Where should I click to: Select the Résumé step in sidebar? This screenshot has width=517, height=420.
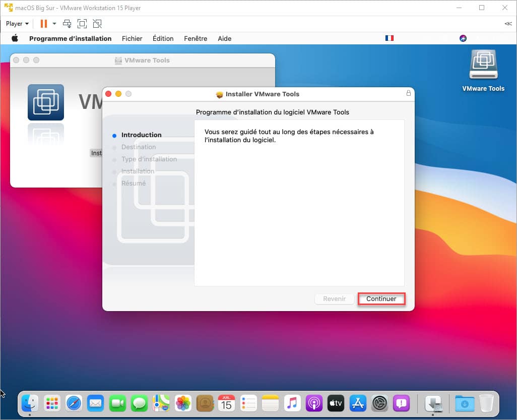133,184
